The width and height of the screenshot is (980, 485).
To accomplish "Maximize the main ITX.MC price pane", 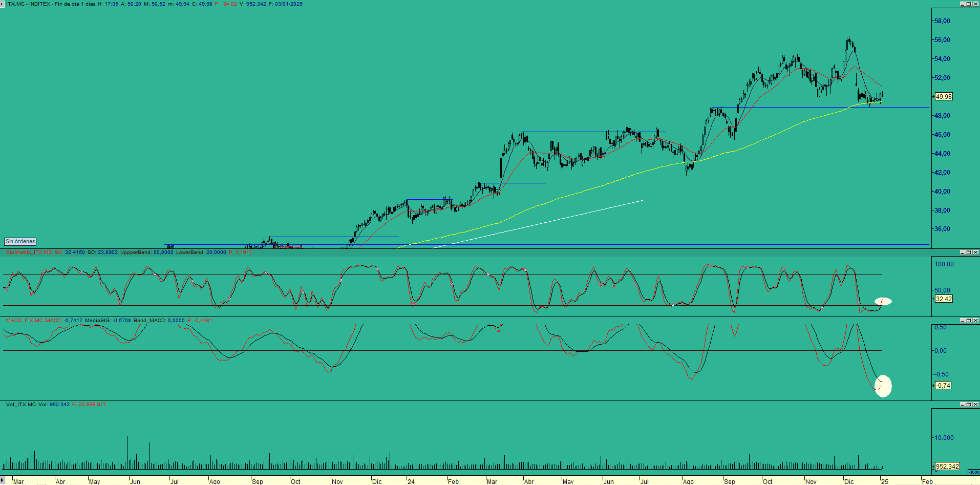I will tap(969, 4).
